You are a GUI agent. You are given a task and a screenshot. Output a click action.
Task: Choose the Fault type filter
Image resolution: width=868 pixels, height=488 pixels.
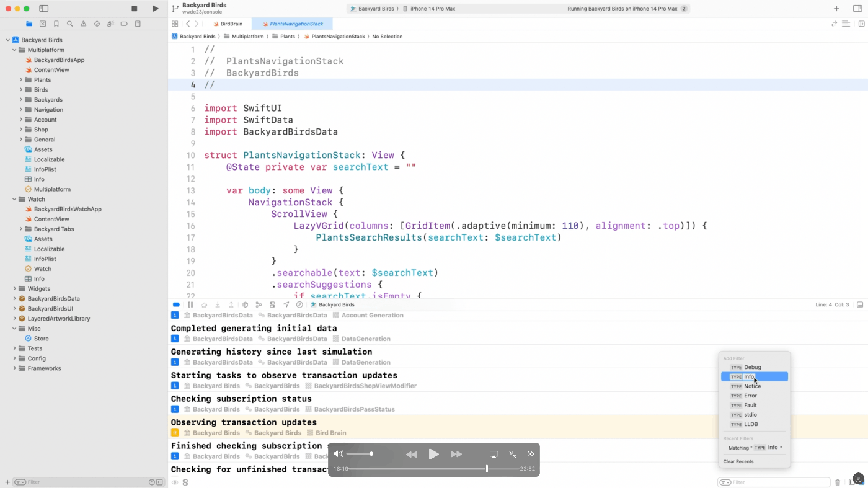[755, 405]
